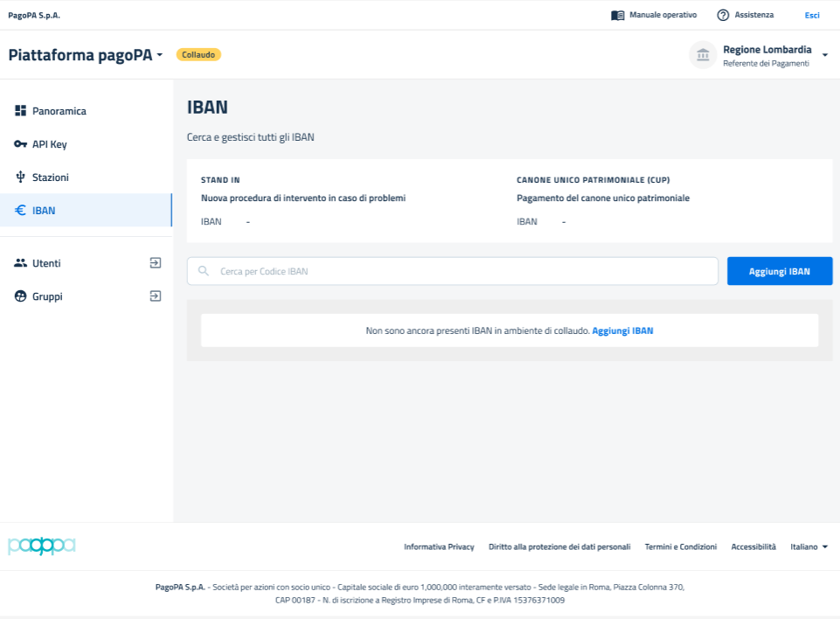The image size is (840, 619).
Task: Click the Stazioni USB-style icon
Action: tap(21, 177)
